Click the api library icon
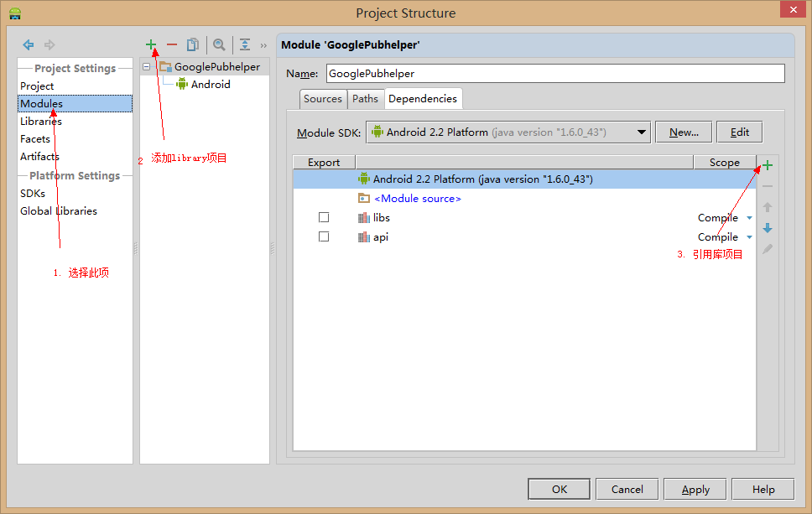812x514 pixels. (x=364, y=237)
